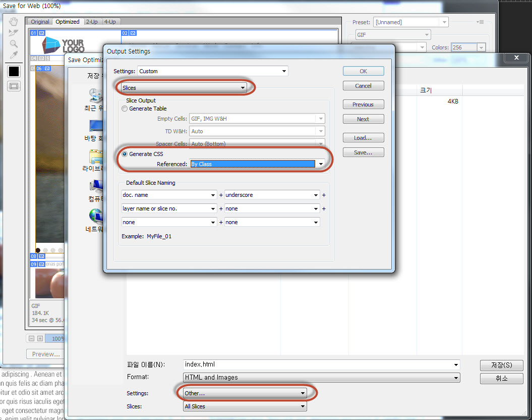Toggle slices visibility icon

(14, 86)
